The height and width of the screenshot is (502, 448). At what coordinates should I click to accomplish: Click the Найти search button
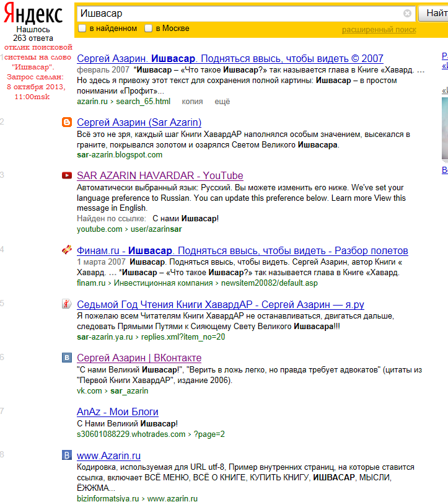(x=433, y=14)
